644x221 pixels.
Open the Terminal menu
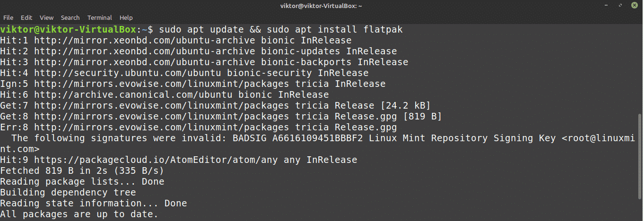pyautogui.click(x=99, y=17)
